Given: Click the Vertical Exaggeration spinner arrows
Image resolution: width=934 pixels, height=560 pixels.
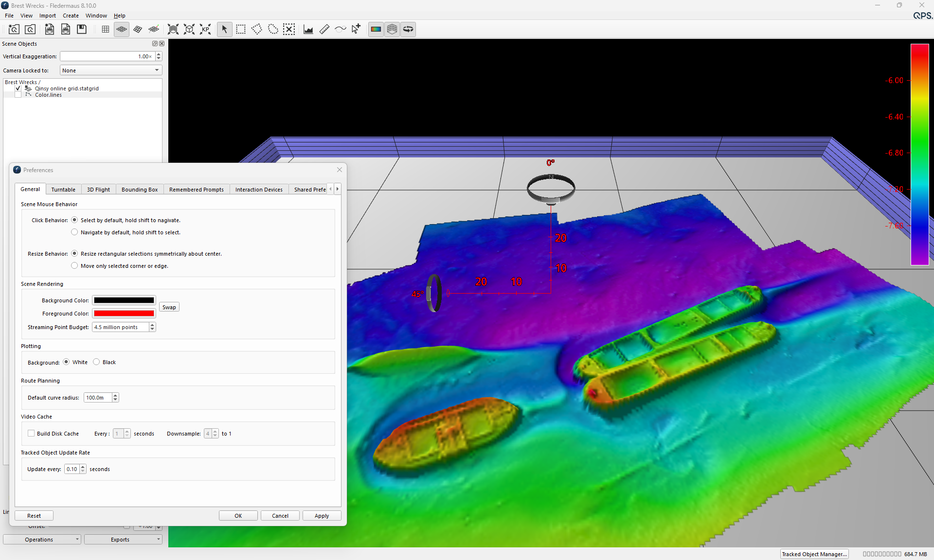Looking at the screenshot, I should (x=159, y=56).
